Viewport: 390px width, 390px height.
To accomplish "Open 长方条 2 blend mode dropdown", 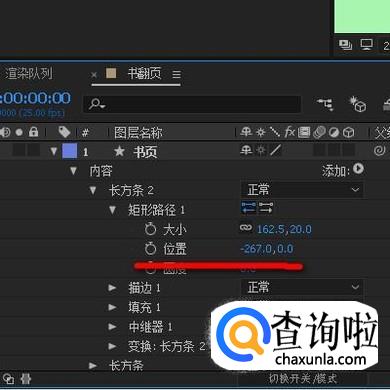I will point(302,190).
